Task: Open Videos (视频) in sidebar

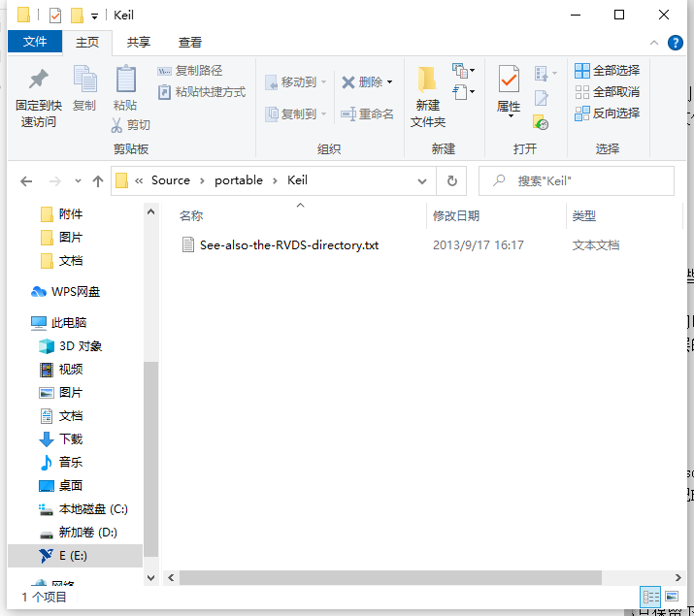Action: [61, 370]
